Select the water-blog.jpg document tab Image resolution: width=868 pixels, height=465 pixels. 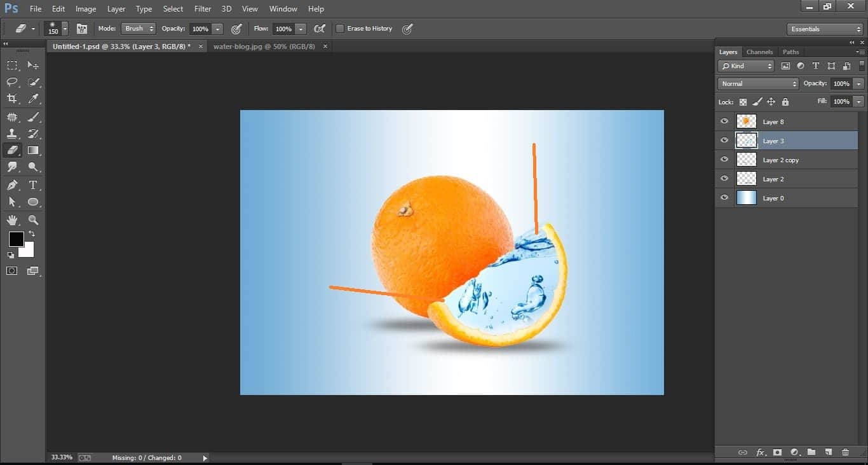(x=264, y=46)
